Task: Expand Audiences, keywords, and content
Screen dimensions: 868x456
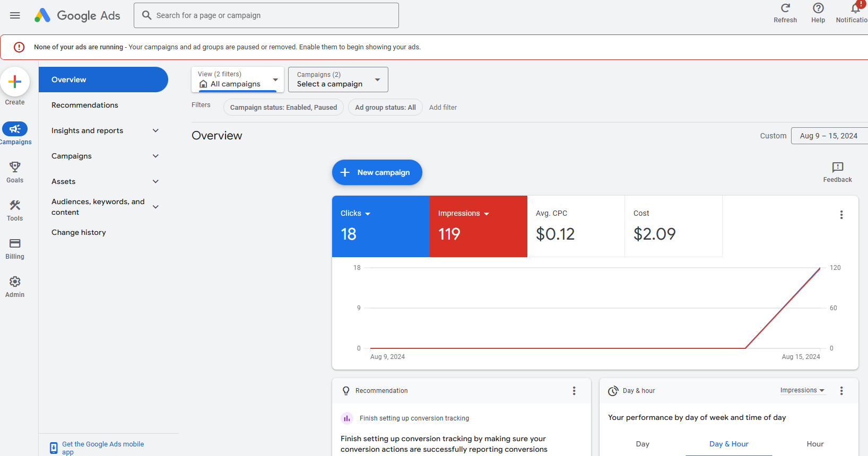Action: [155, 207]
